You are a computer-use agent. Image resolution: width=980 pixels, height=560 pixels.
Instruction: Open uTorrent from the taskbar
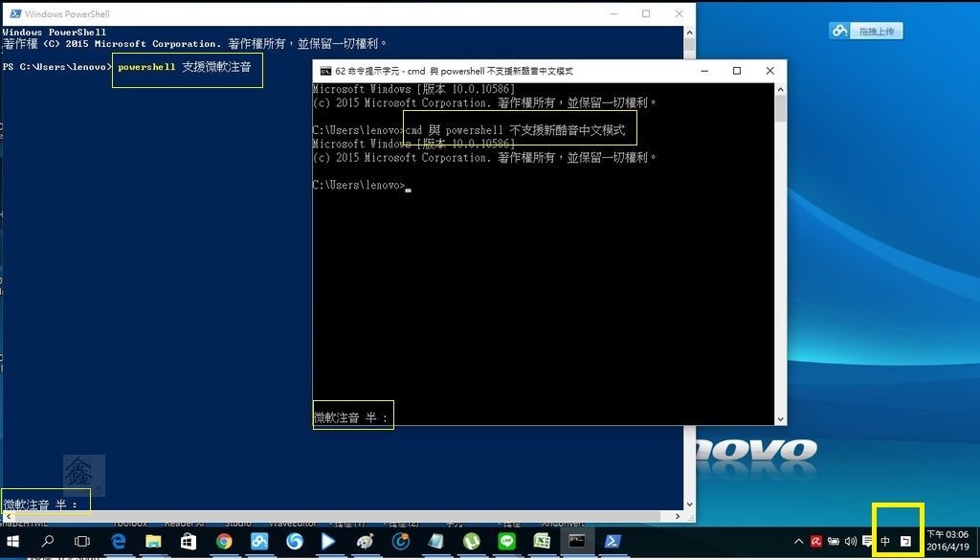[x=471, y=541]
